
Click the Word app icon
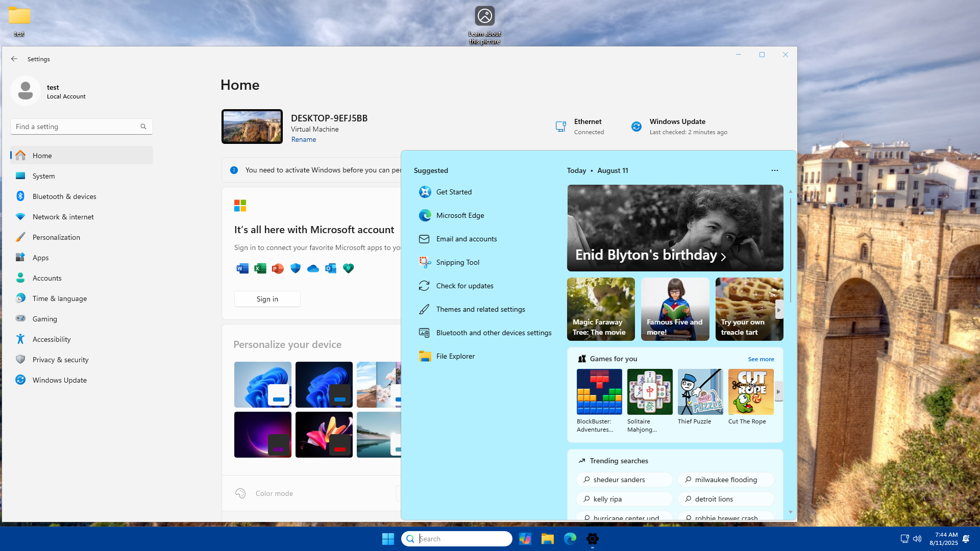[x=242, y=268]
